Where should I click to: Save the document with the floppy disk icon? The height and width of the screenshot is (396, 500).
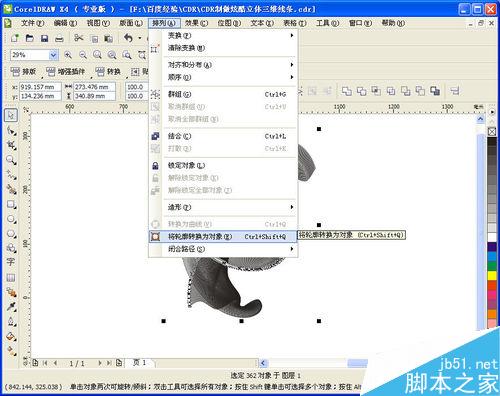44,38
